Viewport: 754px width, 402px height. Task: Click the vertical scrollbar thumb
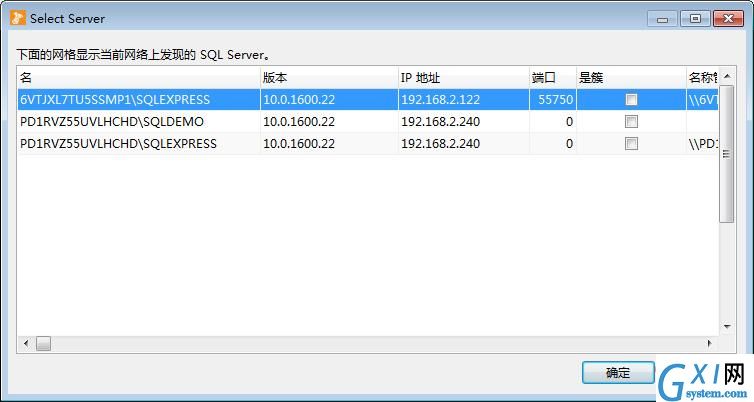point(727,154)
